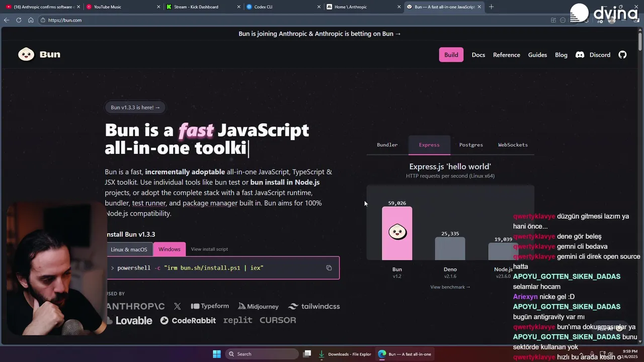Open the Blog page
644x362 pixels.
(x=561, y=55)
